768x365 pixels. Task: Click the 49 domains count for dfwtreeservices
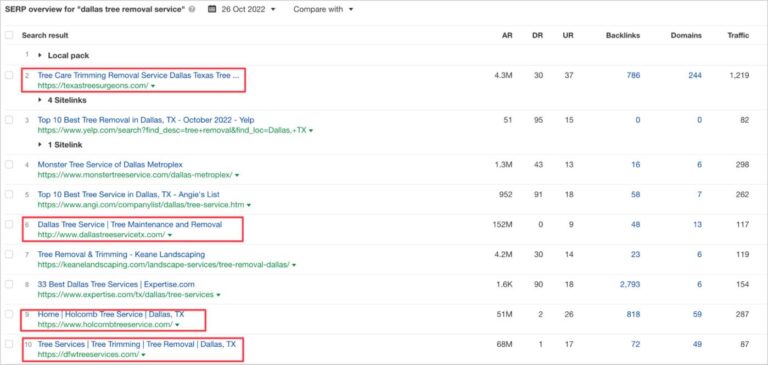697,344
